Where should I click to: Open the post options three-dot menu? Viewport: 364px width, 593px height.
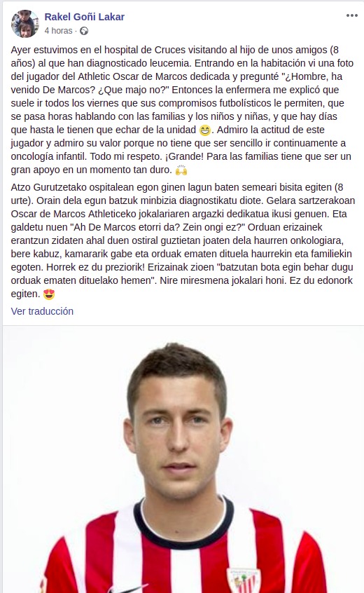[351, 15]
